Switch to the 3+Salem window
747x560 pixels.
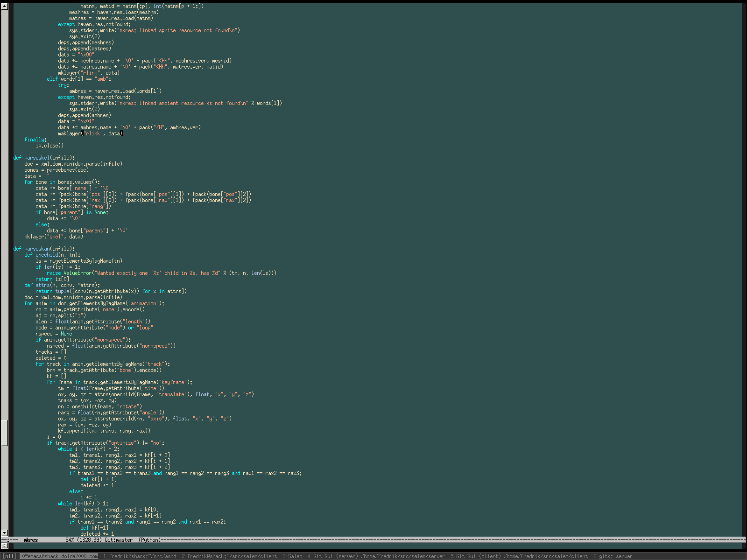(292, 556)
